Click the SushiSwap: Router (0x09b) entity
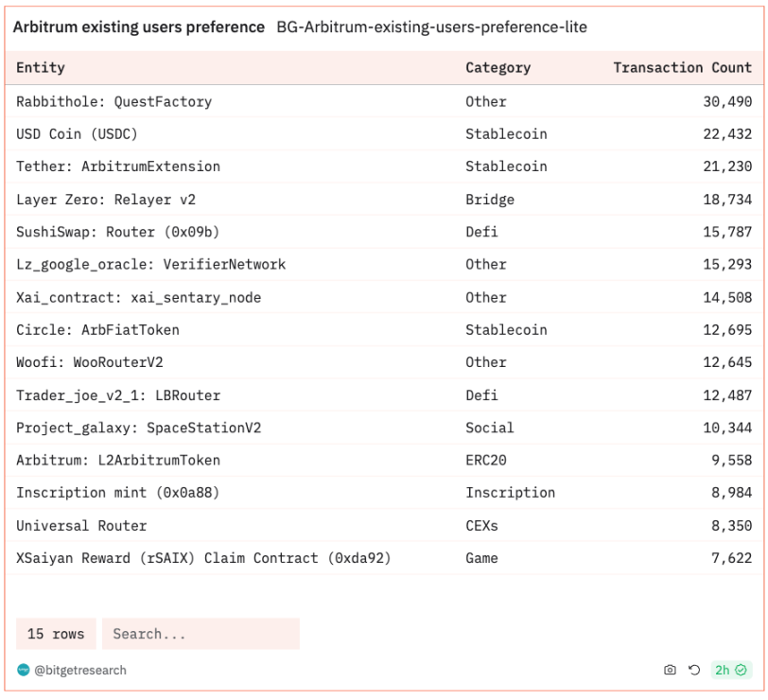Viewport: 768px width, 700px height. [x=118, y=232]
